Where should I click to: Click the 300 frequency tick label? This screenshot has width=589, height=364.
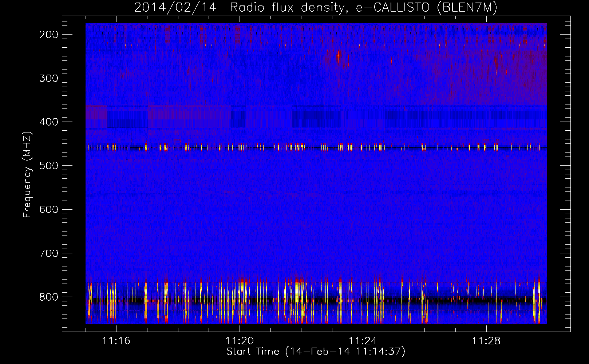coord(49,78)
